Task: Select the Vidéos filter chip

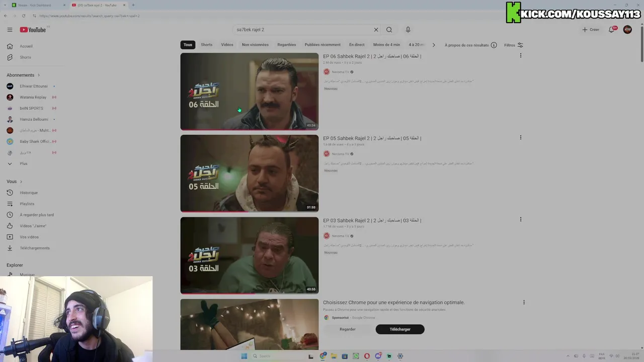Action: 227,45
